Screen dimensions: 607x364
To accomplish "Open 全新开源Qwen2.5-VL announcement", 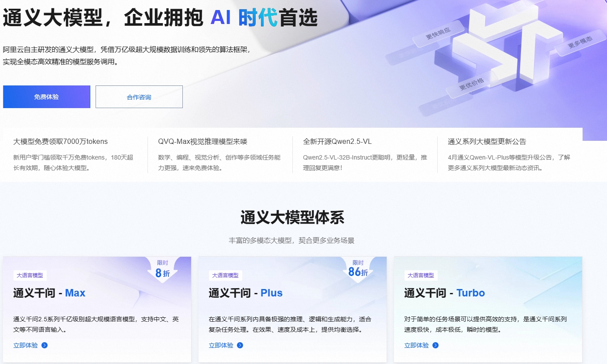I will pyautogui.click(x=337, y=141).
